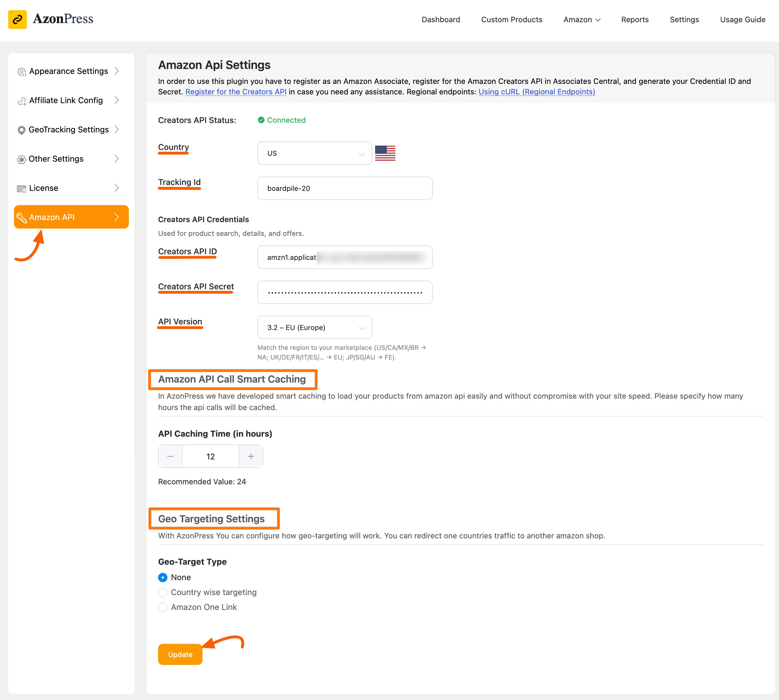779x700 pixels.
Task: Open the Usage Guide page
Action: 742,20
